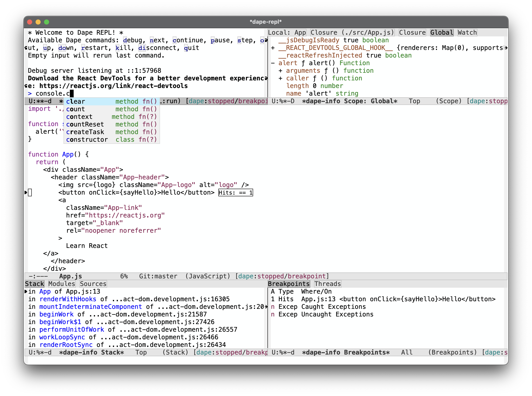The height and width of the screenshot is (396, 532).
Task: Toggle Uncaught Exceptions breakpoint enabled state
Action: pos(273,315)
